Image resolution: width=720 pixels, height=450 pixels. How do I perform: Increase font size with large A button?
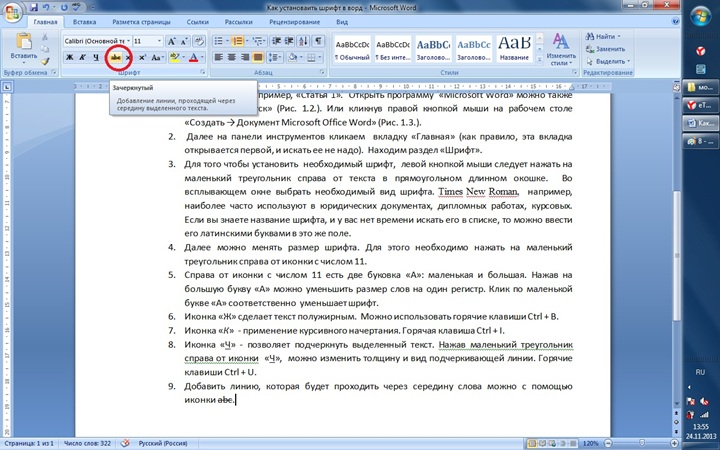coord(171,41)
